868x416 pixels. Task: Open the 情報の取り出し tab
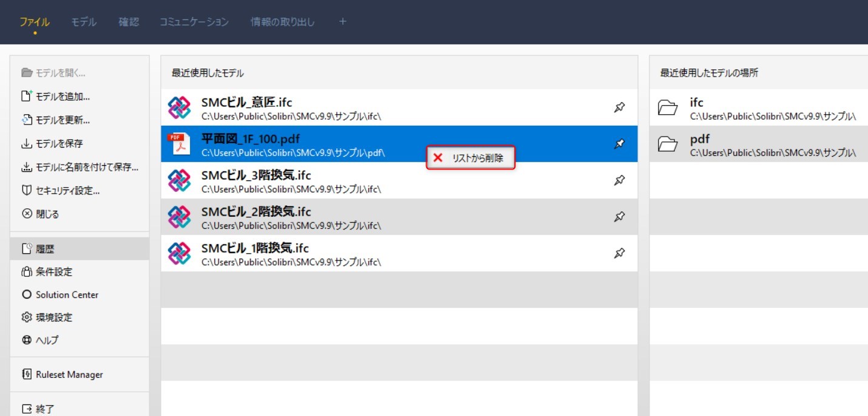[283, 22]
